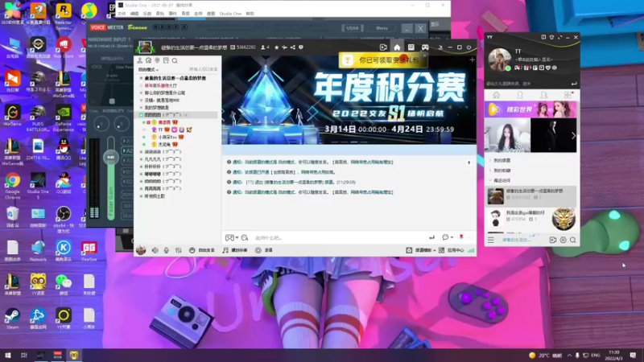Viewport: 644px width, 362px height.
Task: Click the free speech button in bottom bar
Action: (202, 250)
